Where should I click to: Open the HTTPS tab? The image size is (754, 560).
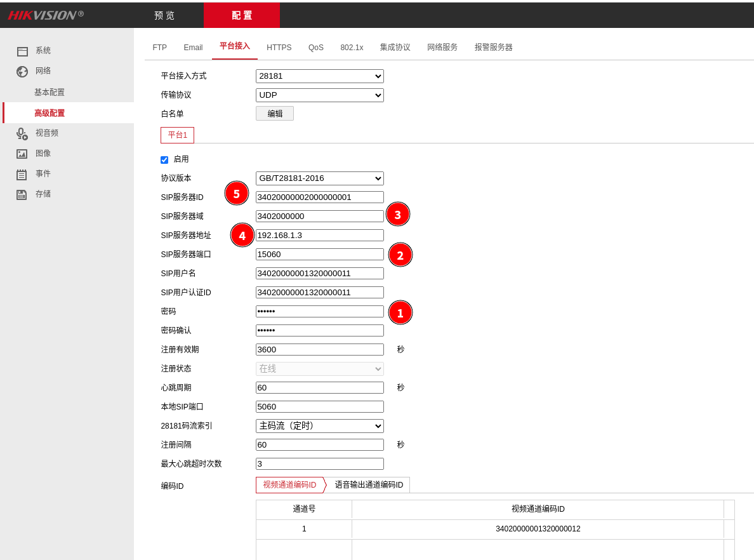[279, 47]
